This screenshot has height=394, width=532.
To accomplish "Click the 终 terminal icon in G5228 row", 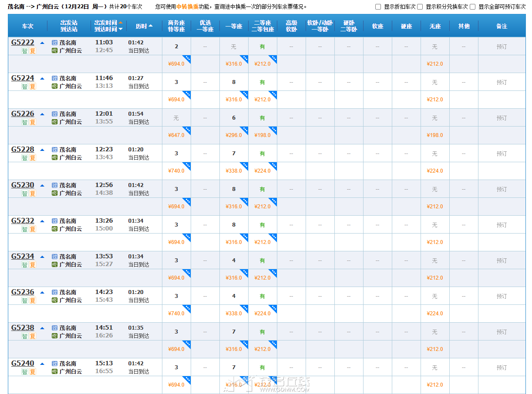I will 54,157.
